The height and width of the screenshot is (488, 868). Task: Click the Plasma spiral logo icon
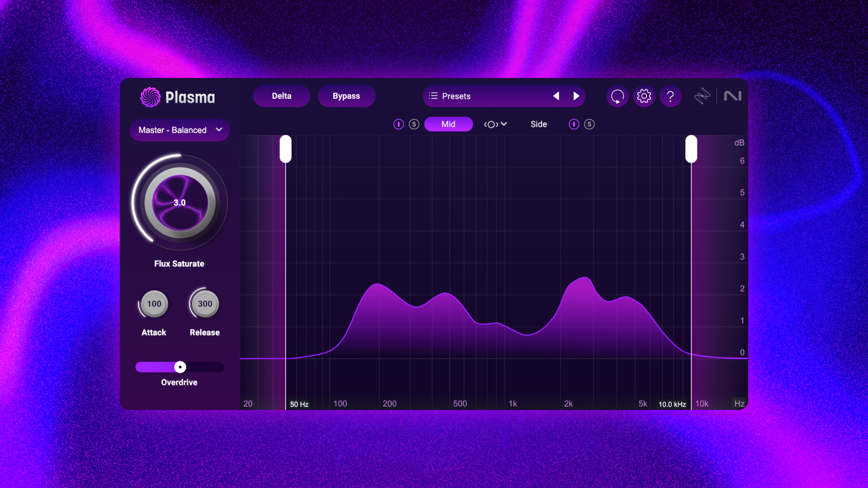point(150,97)
